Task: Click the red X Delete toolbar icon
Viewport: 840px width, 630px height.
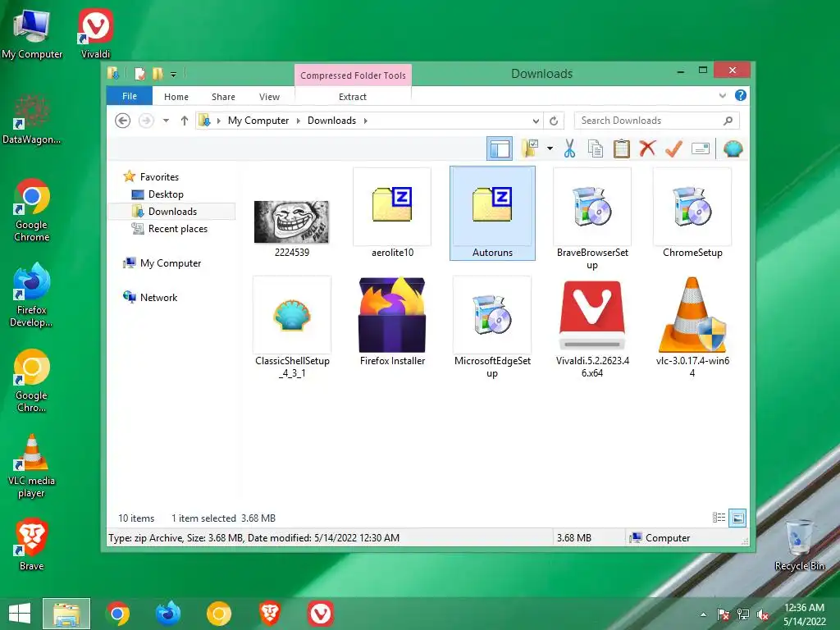Action: 648,148
